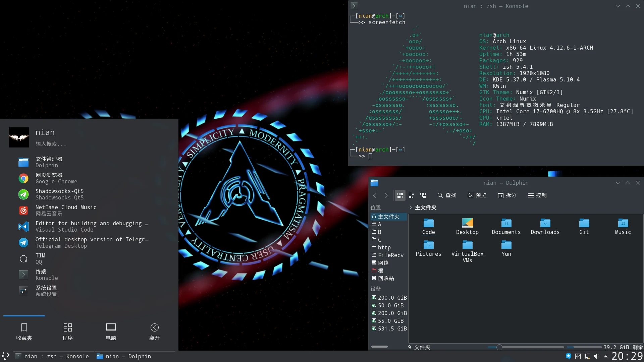The image size is (644, 362).
Task: Click the 拆分 split view button
Action: pyautogui.click(x=507, y=195)
